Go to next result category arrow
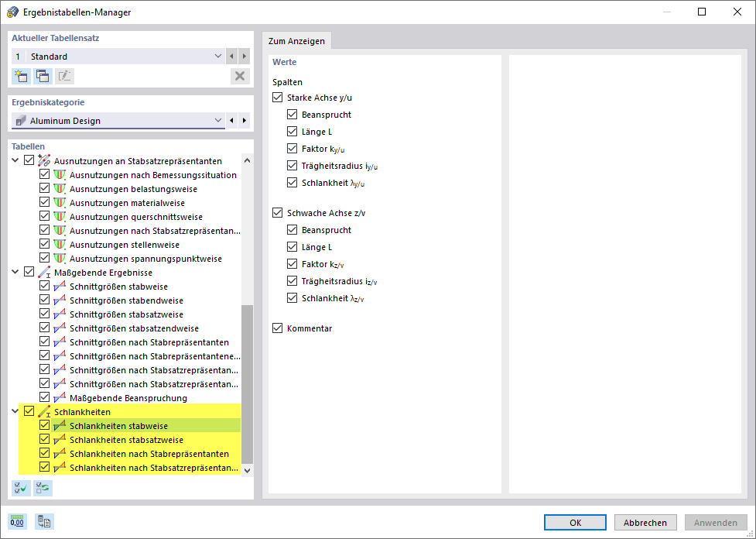 (x=245, y=120)
